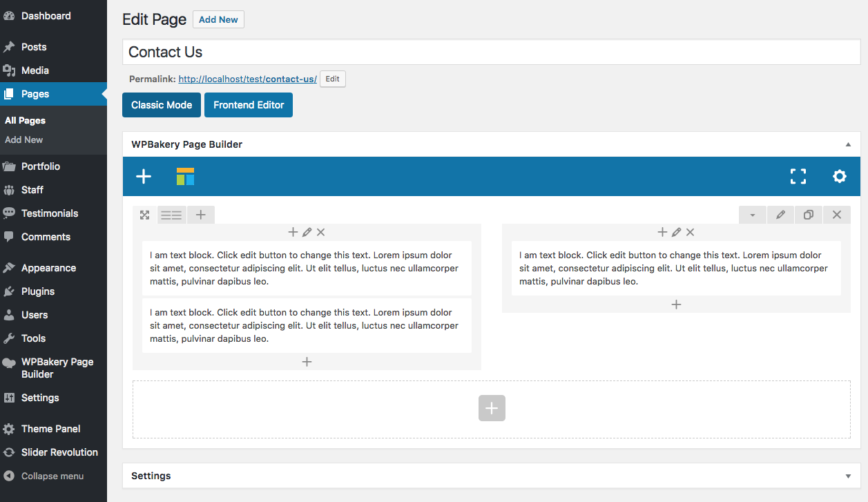This screenshot has width=868, height=502.
Task: Open Tools in the admin menu
Action: coord(53,338)
